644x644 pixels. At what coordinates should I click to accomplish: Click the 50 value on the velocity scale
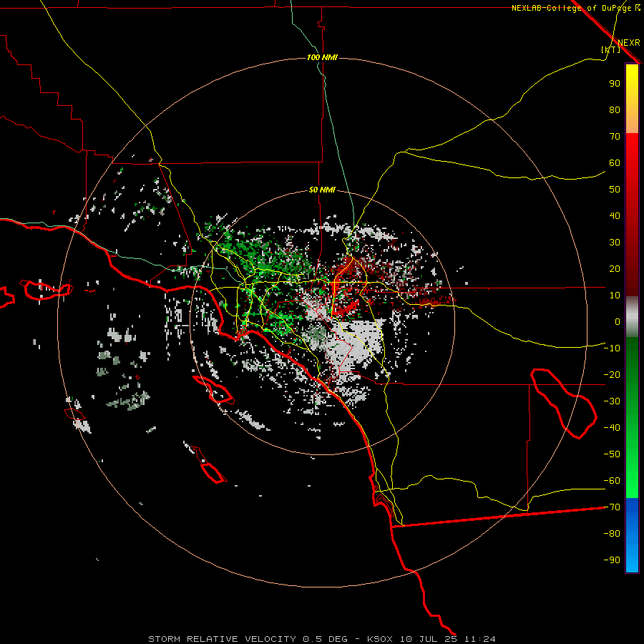(x=615, y=190)
